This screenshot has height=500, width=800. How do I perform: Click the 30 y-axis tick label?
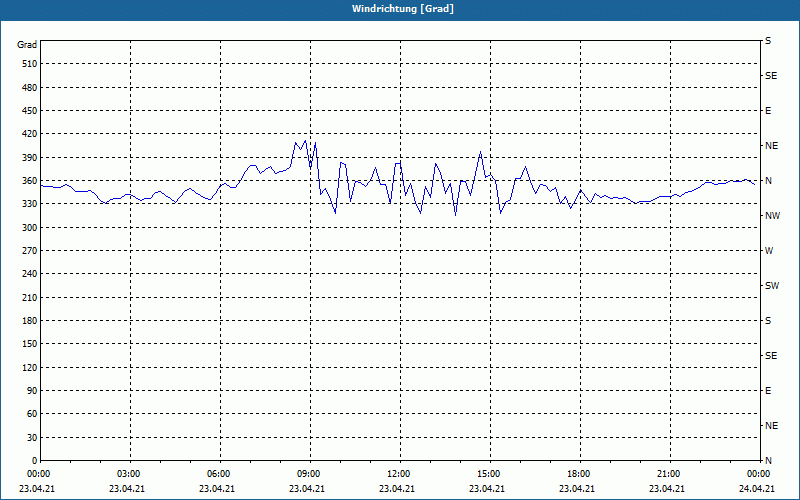(x=32, y=437)
